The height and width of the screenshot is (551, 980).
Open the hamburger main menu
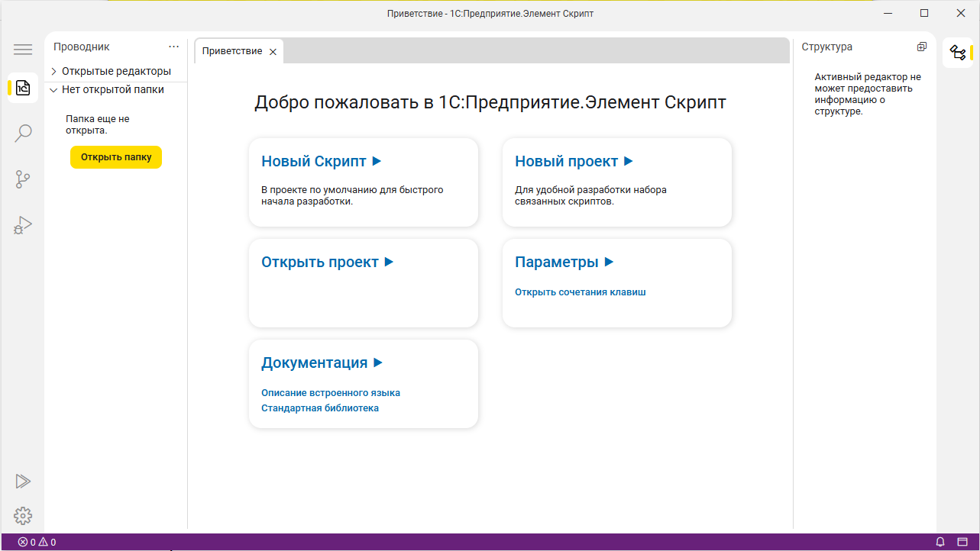(x=23, y=50)
